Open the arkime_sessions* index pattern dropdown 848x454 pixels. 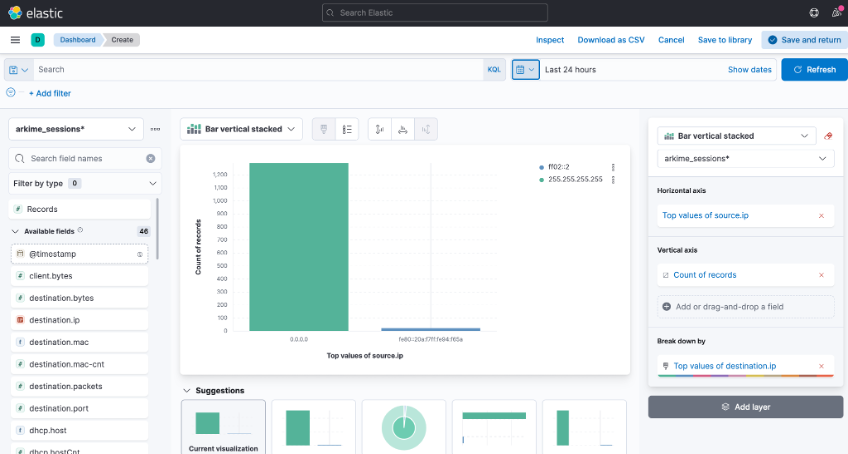(x=76, y=129)
